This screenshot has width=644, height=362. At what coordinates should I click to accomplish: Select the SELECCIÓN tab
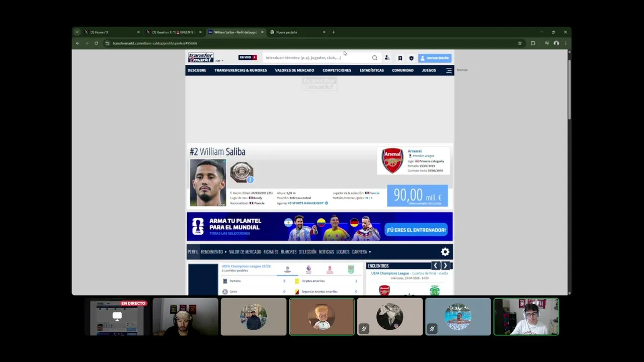point(307,252)
